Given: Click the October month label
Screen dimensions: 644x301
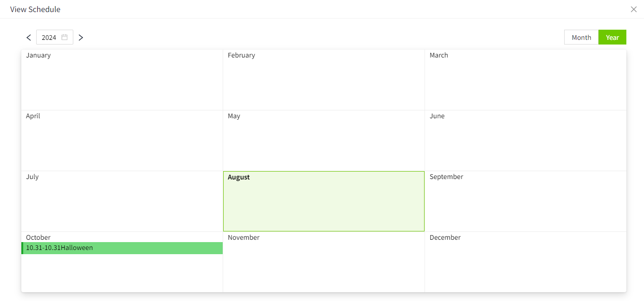Looking at the screenshot, I should [x=39, y=237].
